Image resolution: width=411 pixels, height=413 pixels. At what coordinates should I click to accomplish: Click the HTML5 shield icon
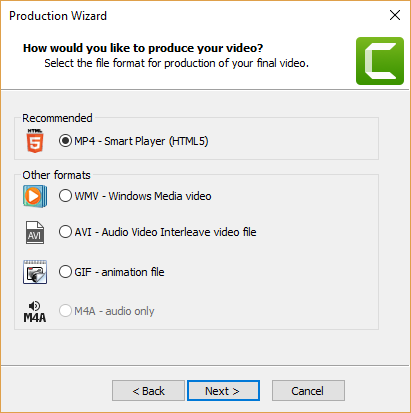click(x=35, y=141)
